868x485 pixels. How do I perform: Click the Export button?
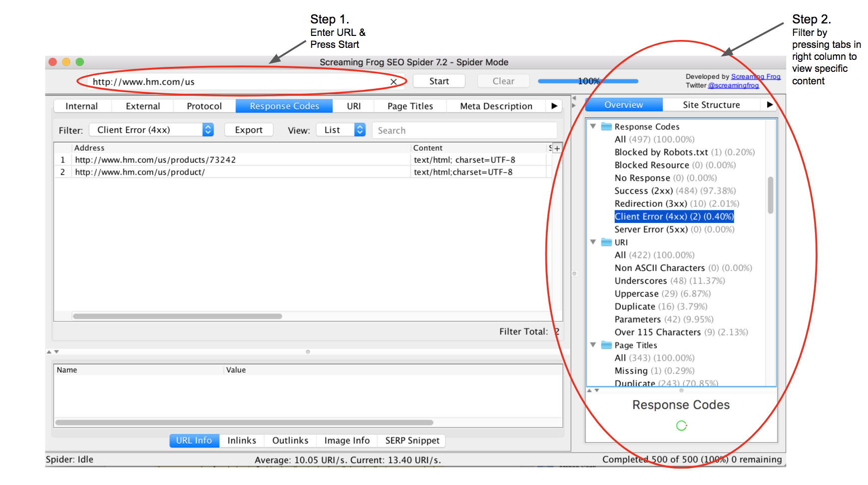coord(249,130)
